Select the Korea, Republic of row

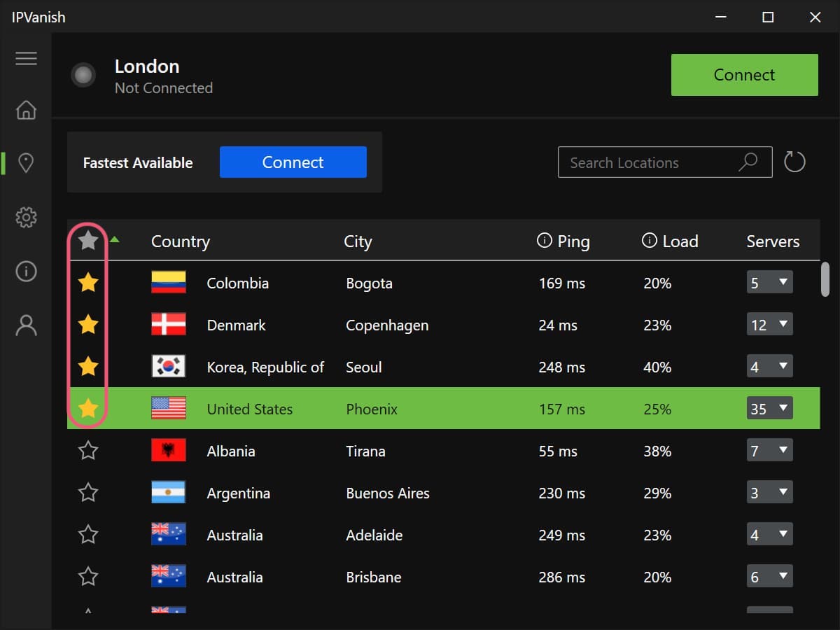(443, 367)
